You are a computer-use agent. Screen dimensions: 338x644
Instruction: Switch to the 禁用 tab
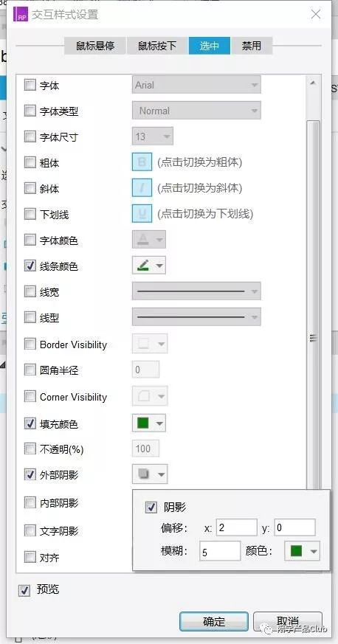252,46
